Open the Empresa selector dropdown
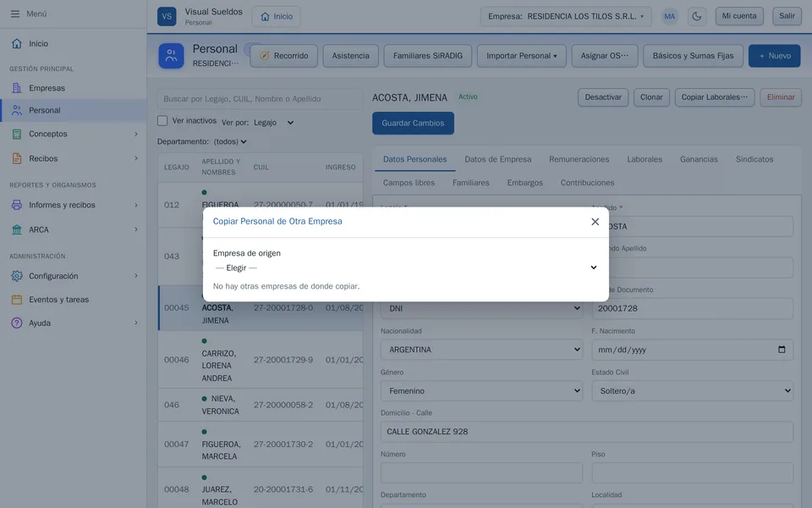The height and width of the screenshot is (508, 812). [566, 17]
